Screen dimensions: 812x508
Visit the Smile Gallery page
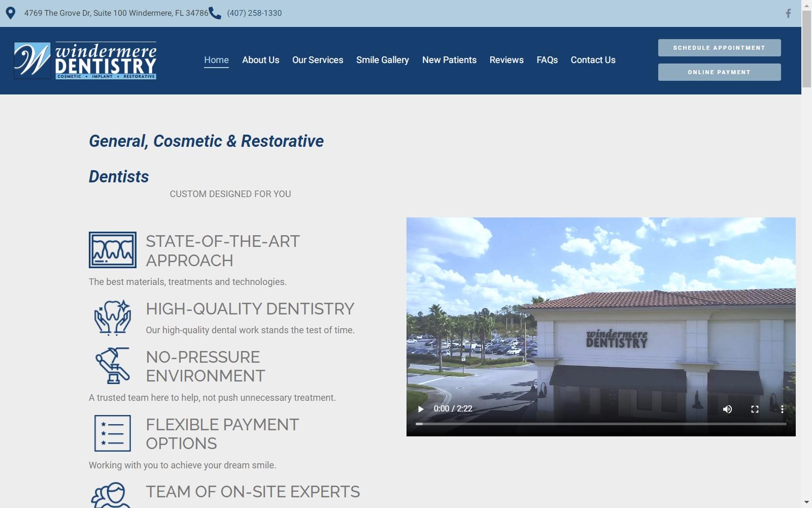point(383,60)
